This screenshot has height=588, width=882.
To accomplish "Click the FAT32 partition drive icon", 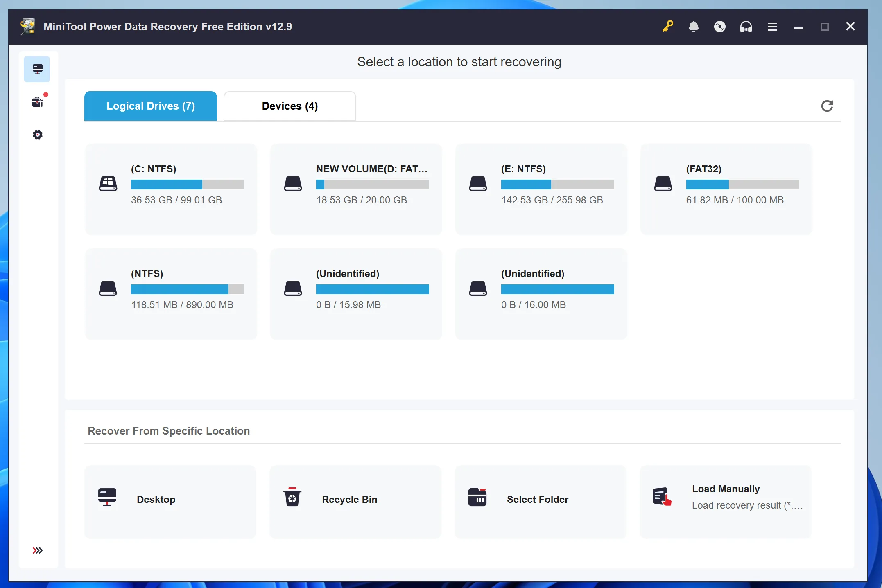I will click(663, 183).
